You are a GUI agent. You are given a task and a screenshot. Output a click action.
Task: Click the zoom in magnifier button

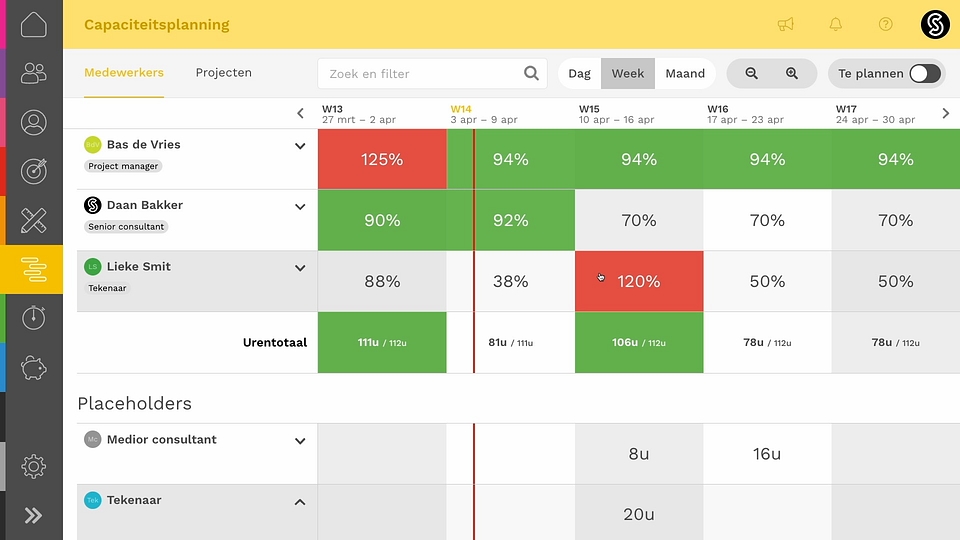point(792,73)
